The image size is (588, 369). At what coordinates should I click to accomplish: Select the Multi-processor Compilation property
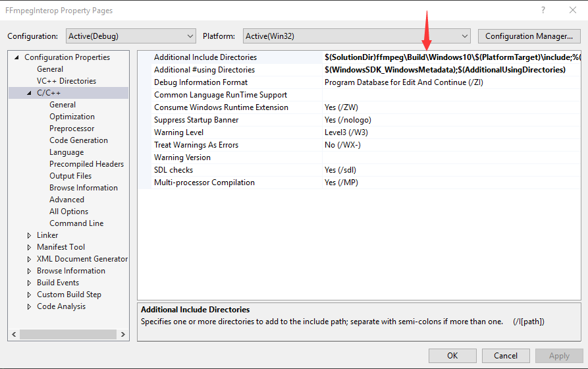click(204, 183)
